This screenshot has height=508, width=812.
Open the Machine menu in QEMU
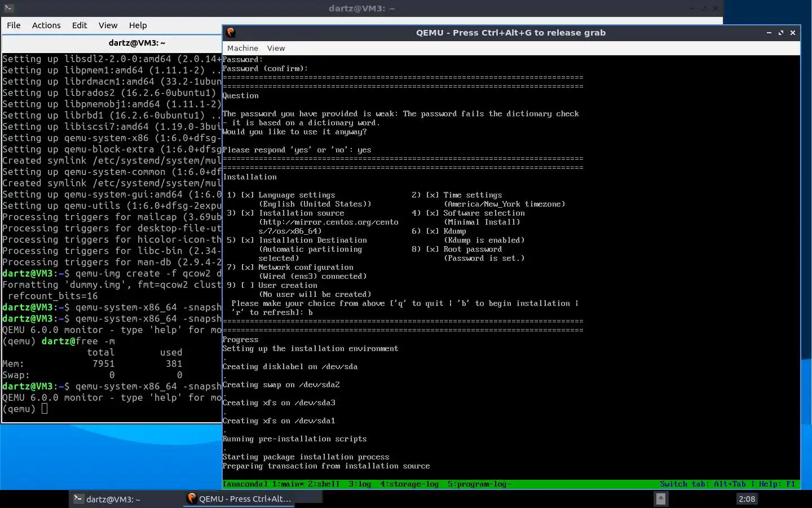pyautogui.click(x=242, y=49)
